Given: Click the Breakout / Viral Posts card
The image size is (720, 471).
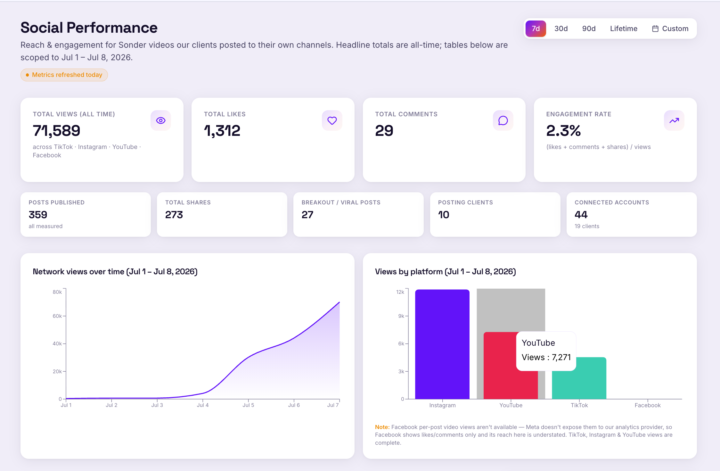Looking at the screenshot, I should 358,214.
